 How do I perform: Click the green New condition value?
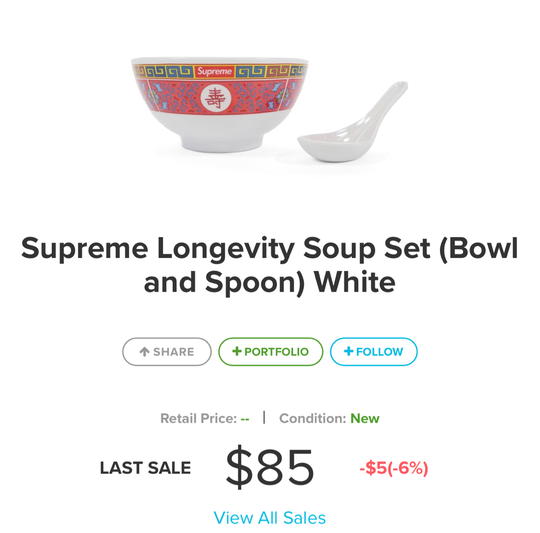coord(365,418)
